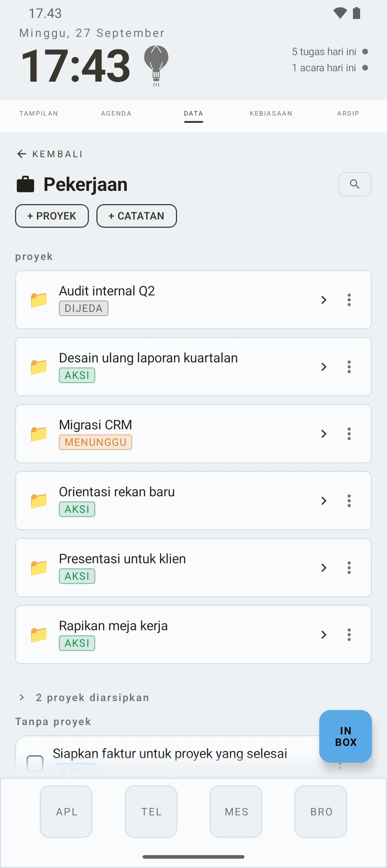Open the blue INBOX floating button

click(x=345, y=736)
